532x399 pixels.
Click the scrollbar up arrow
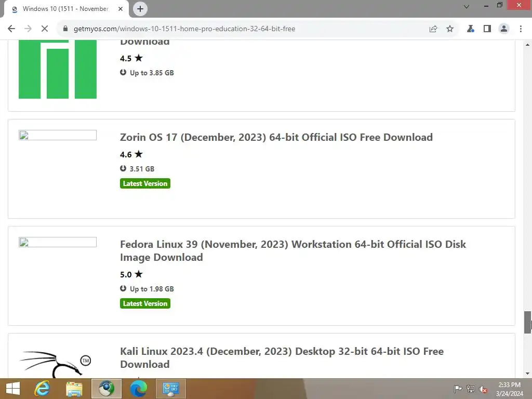pos(528,45)
